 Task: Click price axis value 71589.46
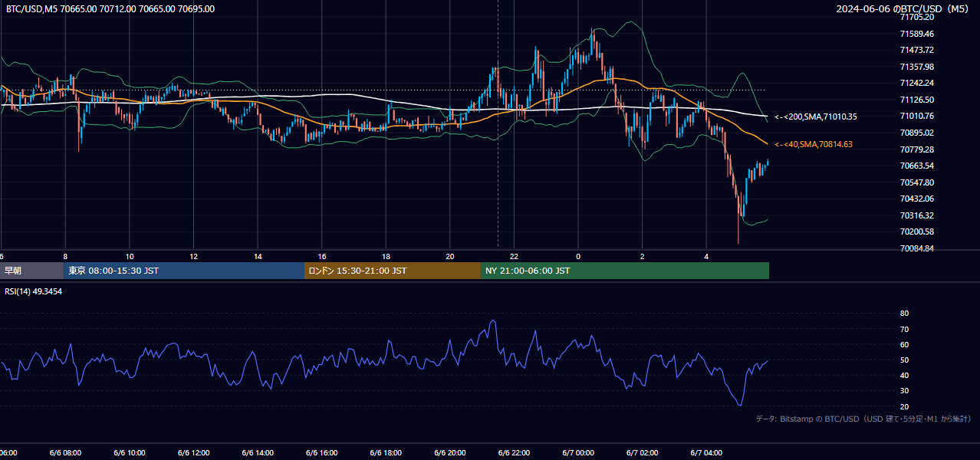tap(917, 34)
